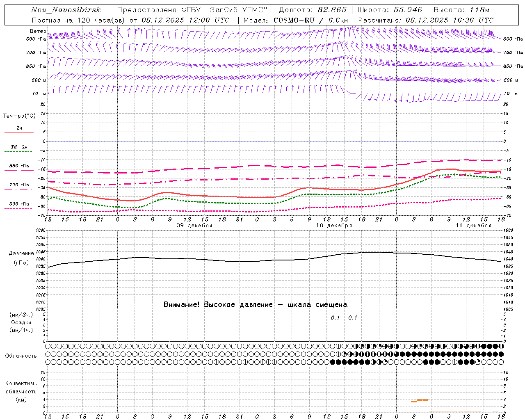Click the '2м' temperature legend entry

coord(19,128)
